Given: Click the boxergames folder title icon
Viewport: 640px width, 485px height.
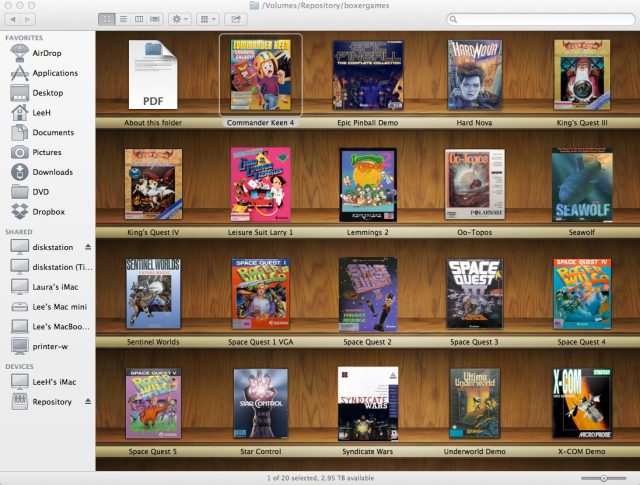Looking at the screenshot, I should [254, 6].
